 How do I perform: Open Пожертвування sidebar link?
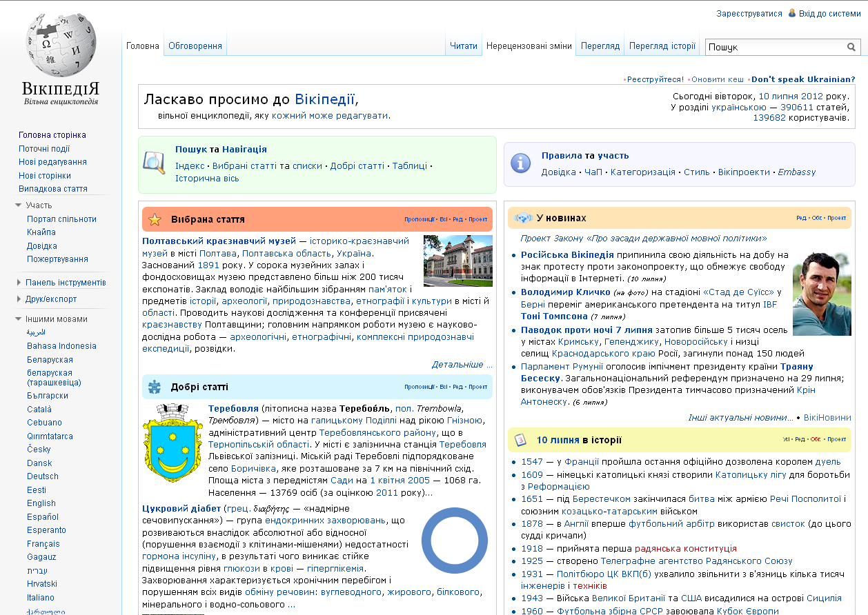(57, 259)
